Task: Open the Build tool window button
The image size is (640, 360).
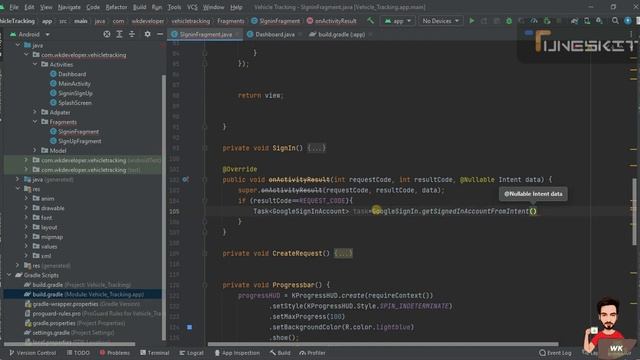Action: tap(280, 353)
